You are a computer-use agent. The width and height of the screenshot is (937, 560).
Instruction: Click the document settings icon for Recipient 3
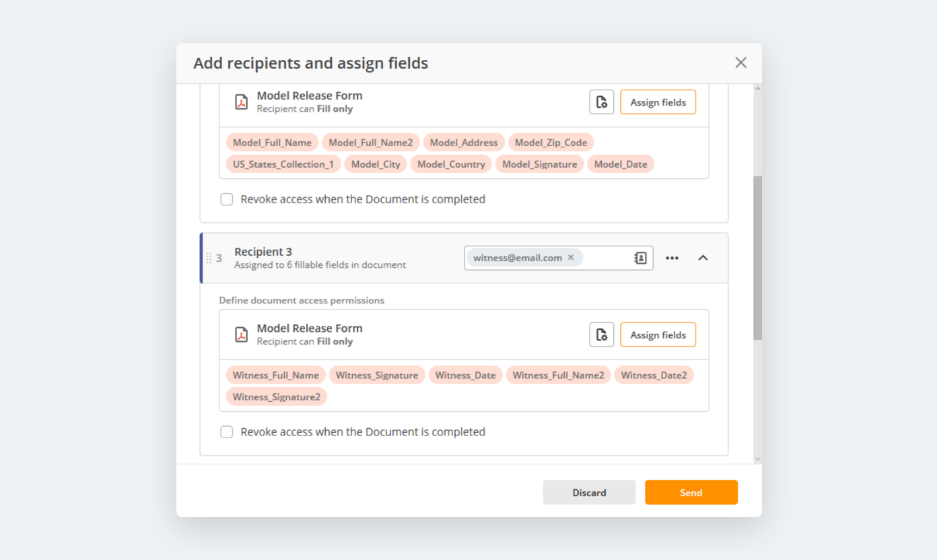click(601, 335)
